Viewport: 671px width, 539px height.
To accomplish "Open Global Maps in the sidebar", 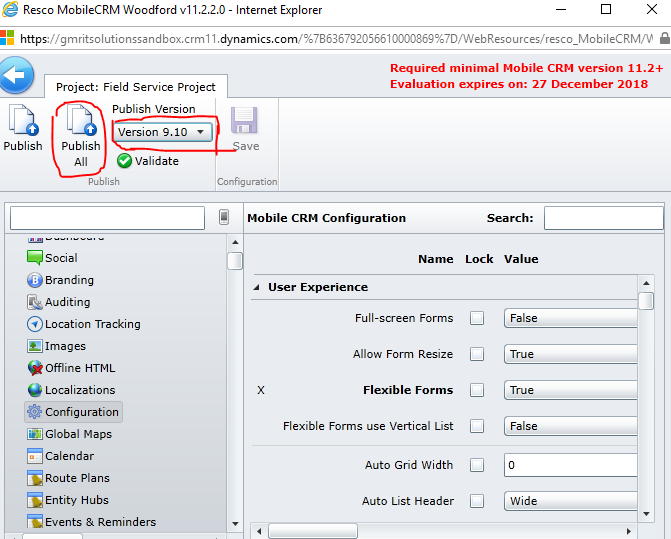I will click(x=69, y=434).
